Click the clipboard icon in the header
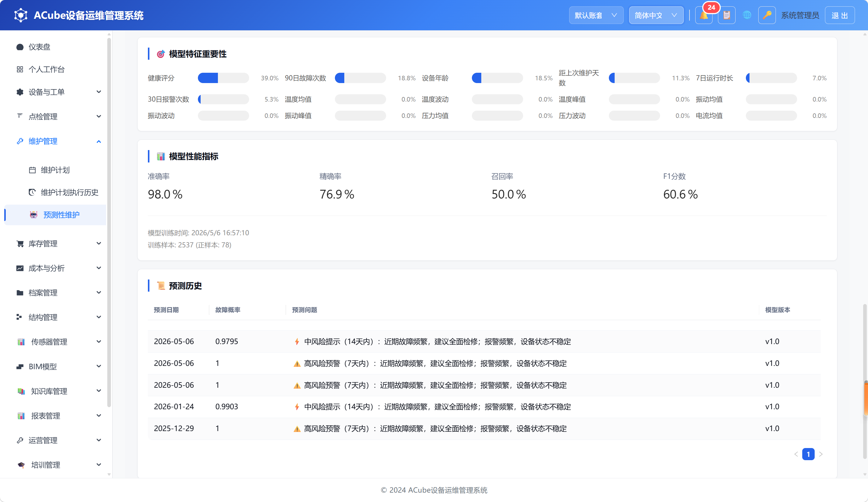 [726, 15]
